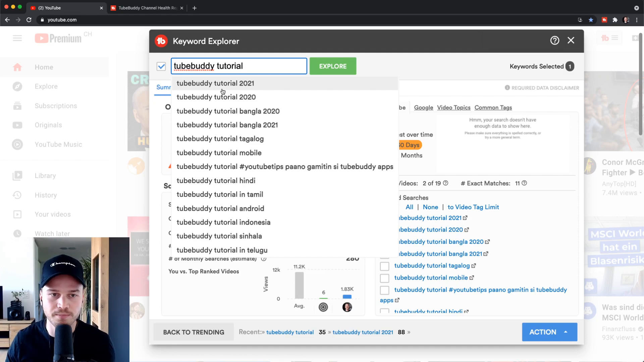Switch to the Video Topics tab
The width and height of the screenshot is (644, 362).
point(454,107)
